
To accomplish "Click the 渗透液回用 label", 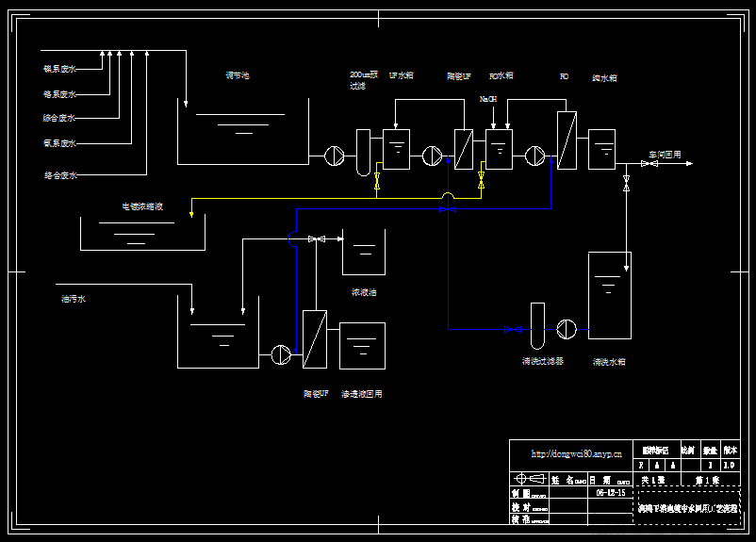I will click(x=362, y=394).
